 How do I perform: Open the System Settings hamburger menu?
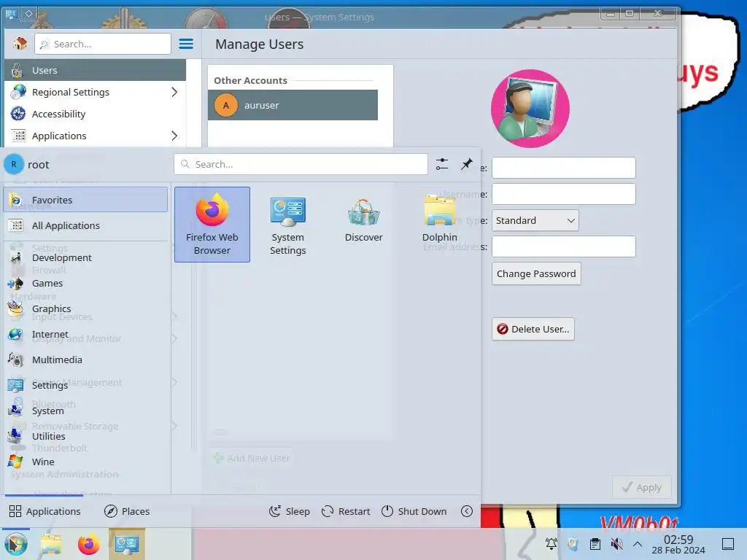pos(186,44)
